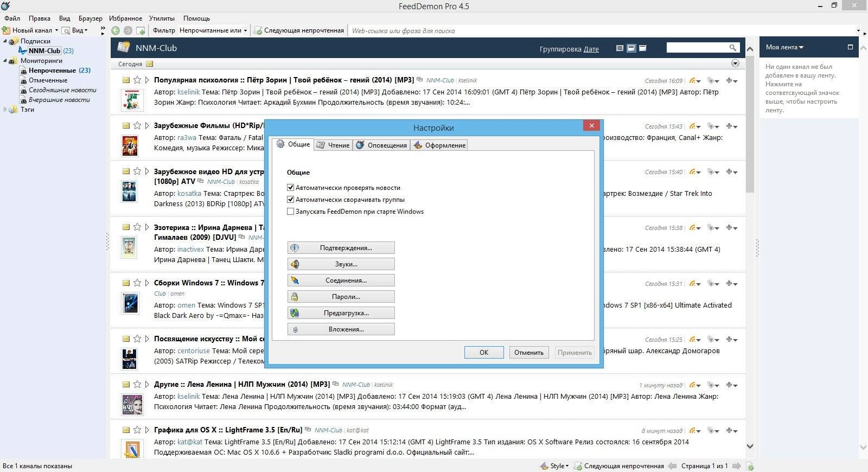
Task: Open the Вид toolbar dropdown
Action: [75, 30]
